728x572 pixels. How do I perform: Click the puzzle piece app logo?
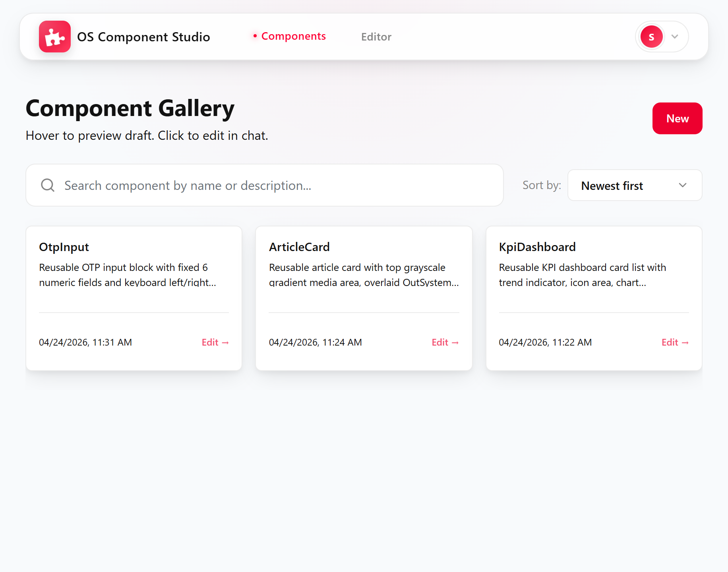point(55,37)
